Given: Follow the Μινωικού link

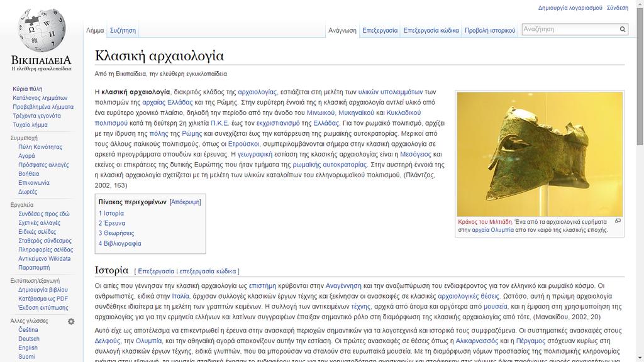Looking at the screenshot, I should tap(321, 112).
